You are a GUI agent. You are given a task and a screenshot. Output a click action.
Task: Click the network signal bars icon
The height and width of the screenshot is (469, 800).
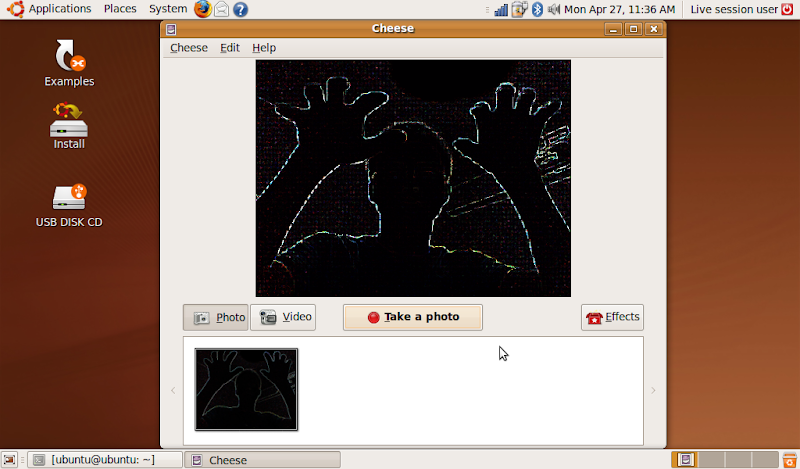(x=501, y=10)
